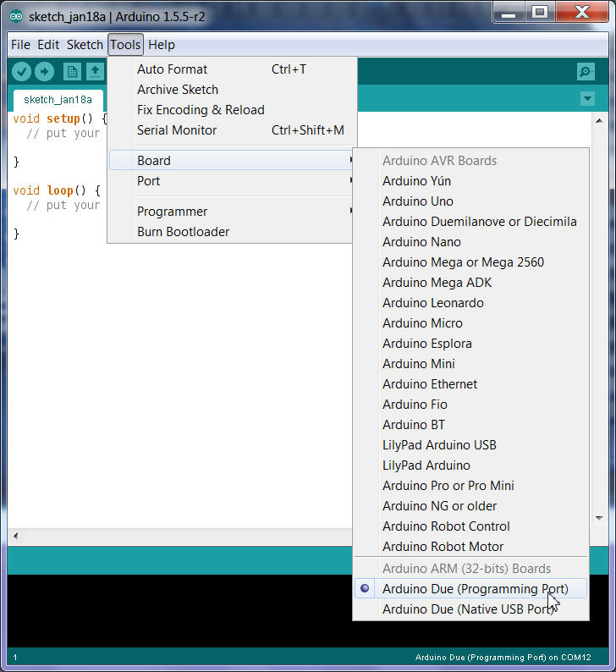
Task: Select Arduino Due (Programming Port) radio option
Action: tap(475, 589)
